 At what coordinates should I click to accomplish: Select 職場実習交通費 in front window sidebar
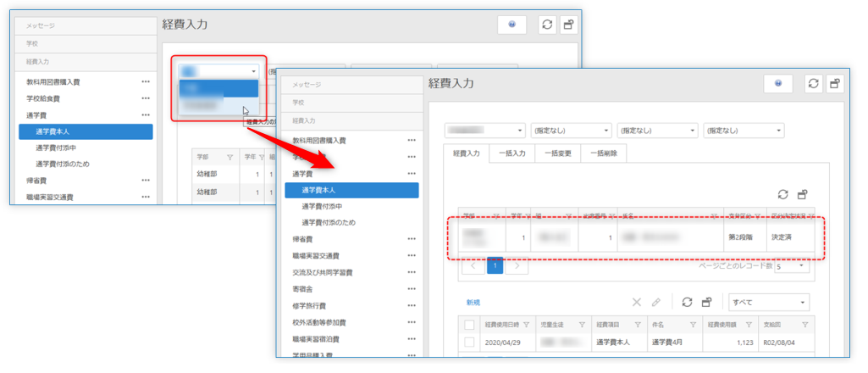316,255
